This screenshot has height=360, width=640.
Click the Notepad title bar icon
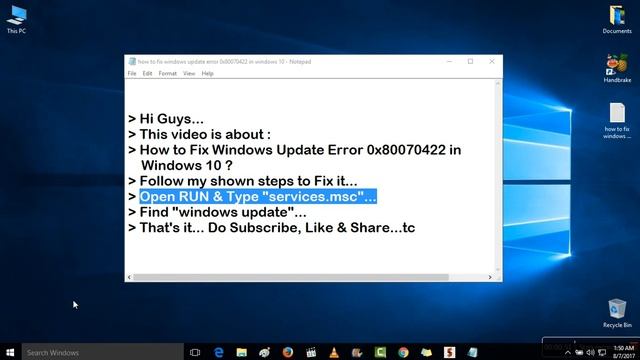click(132, 61)
